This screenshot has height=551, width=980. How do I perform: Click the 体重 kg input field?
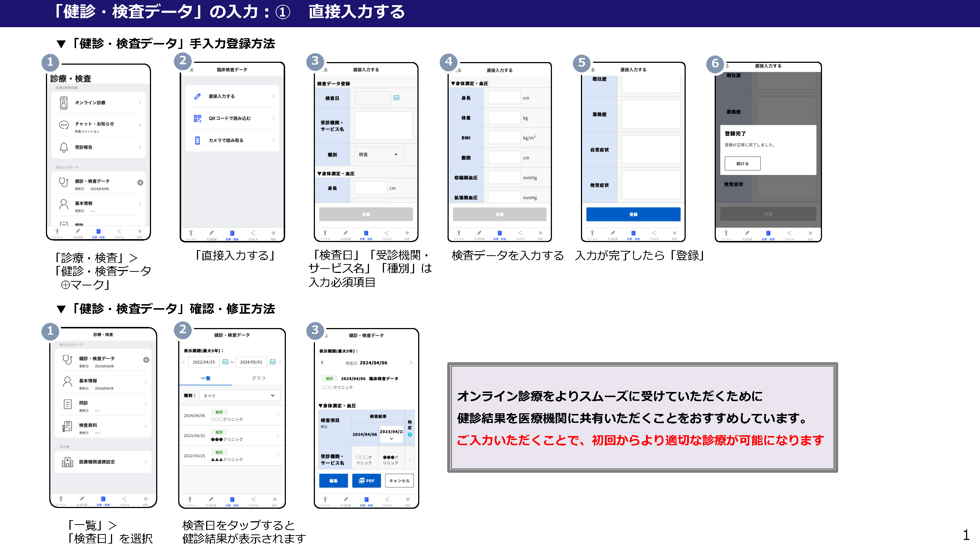(x=504, y=118)
